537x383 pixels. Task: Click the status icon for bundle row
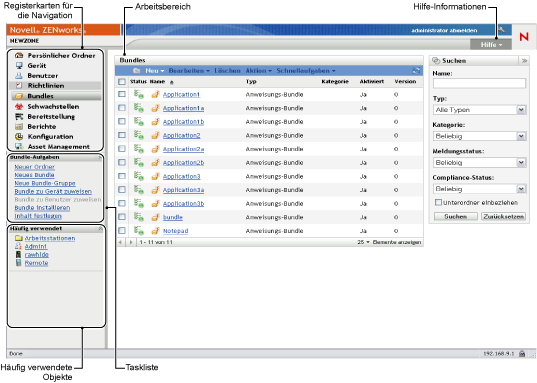click(138, 217)
